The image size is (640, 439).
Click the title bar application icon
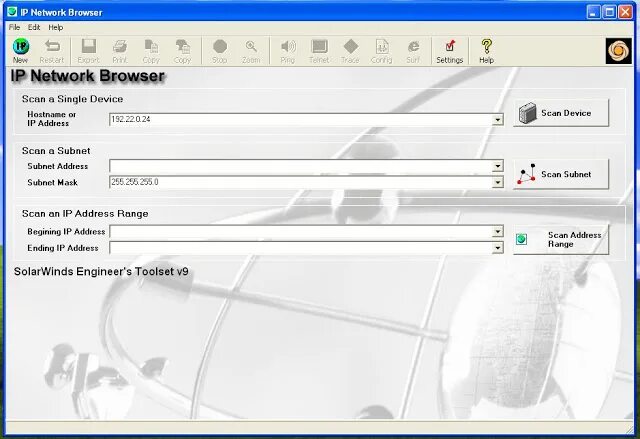pos(13,12)
